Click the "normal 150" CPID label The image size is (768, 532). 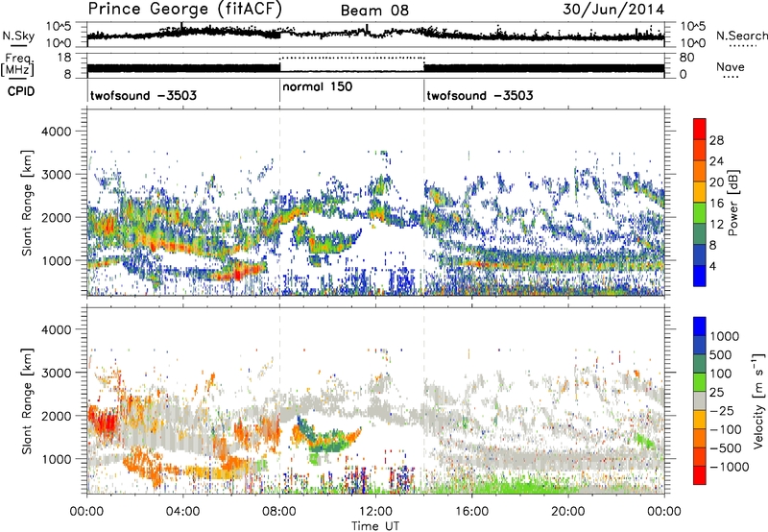tap(318, 86)
